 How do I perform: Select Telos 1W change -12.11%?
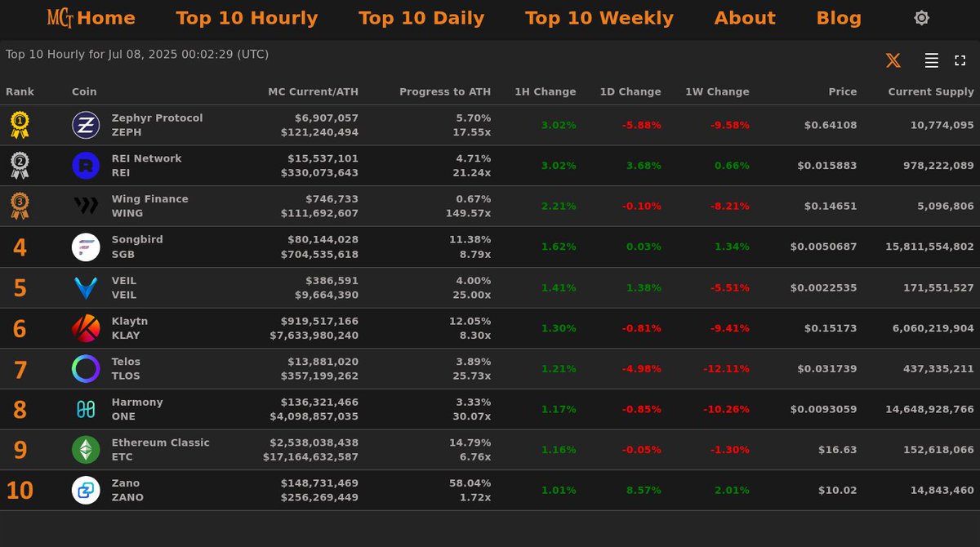coord(726,369)
